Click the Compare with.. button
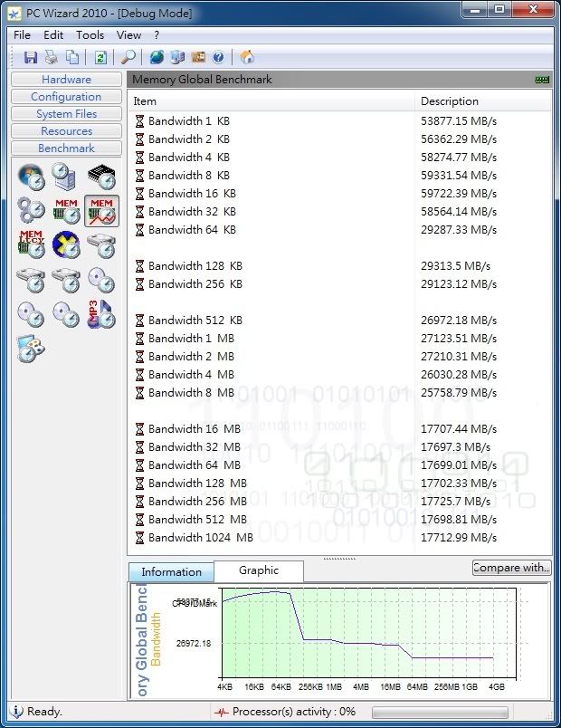This screenshot has height=728, width=561. [x=511, y=568]
